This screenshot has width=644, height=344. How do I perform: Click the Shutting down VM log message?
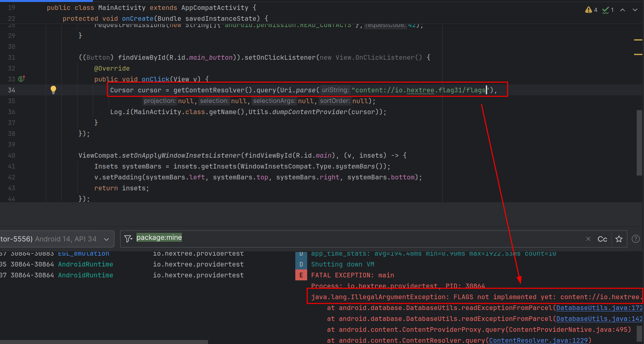click(x=342, y=264)
